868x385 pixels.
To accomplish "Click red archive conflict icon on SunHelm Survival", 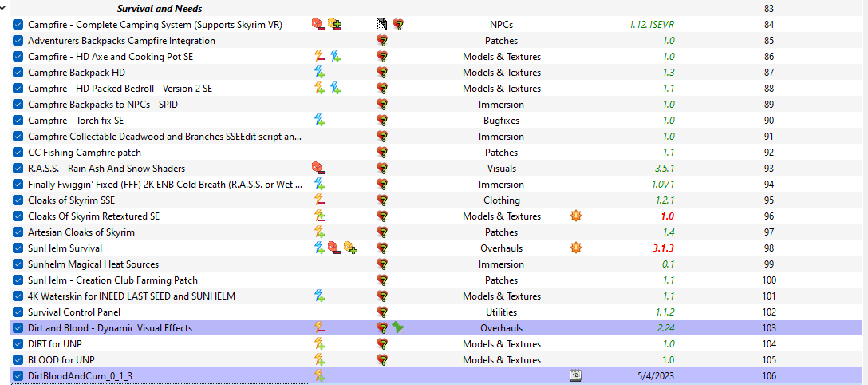I will click(333, 248).
